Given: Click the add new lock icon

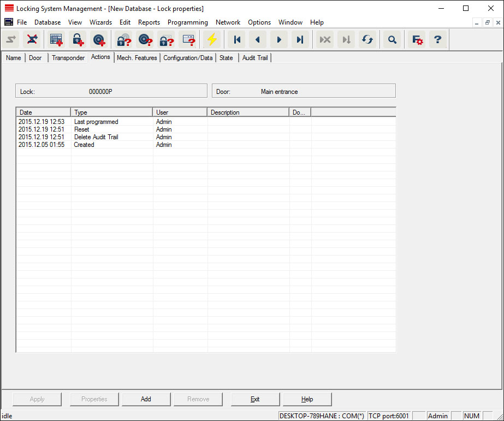Looking at the screenshot, I should 78,39.
